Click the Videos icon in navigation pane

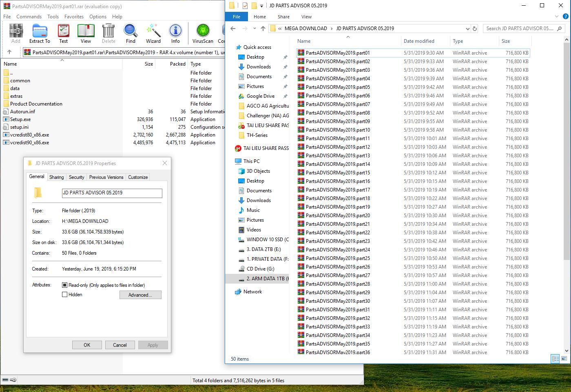click(241, 230)
